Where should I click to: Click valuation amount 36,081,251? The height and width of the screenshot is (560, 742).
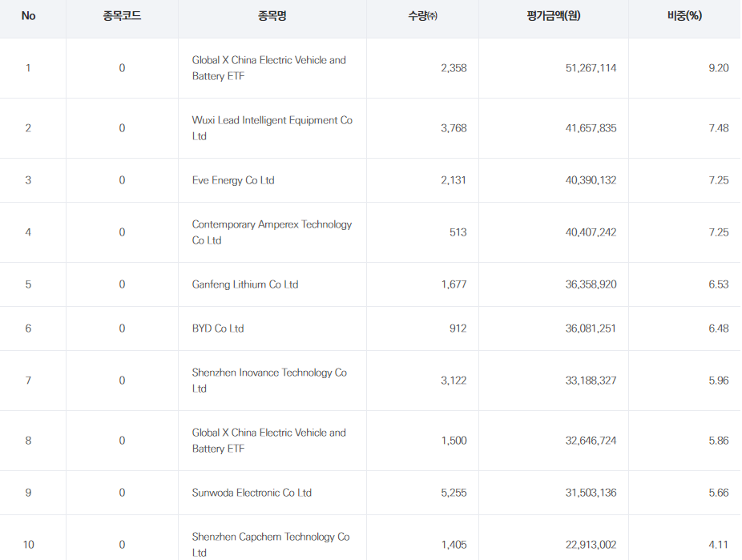(591, 328)
